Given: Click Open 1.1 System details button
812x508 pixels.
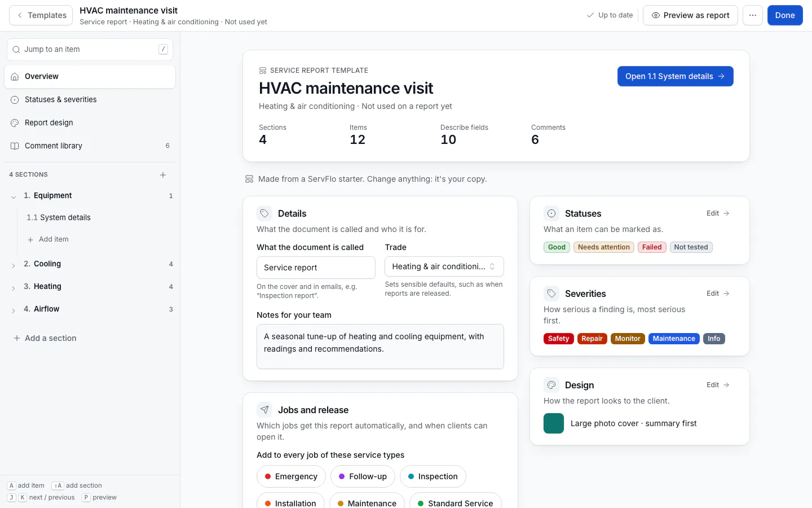Looking at the screenshot, I should point(676,76).
